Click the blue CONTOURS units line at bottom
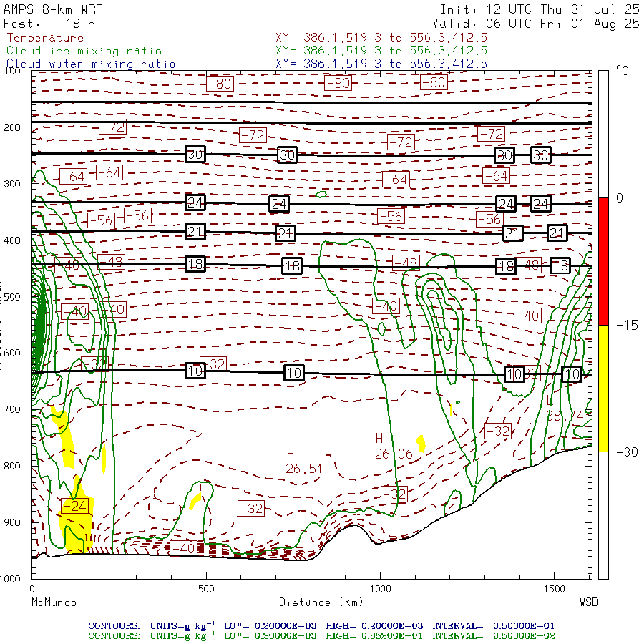644x644 pixels. (321, 626)
